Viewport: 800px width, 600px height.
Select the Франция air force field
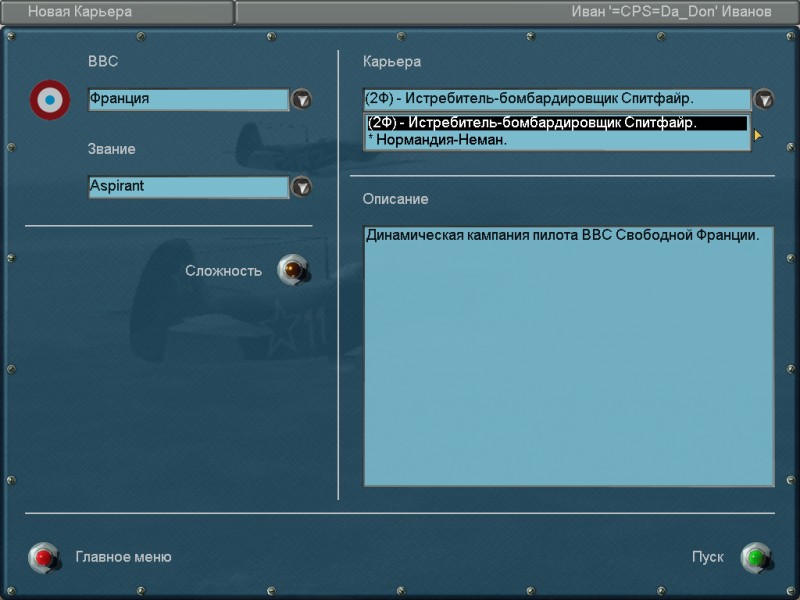pyautogui.click(x=188, y=99)
